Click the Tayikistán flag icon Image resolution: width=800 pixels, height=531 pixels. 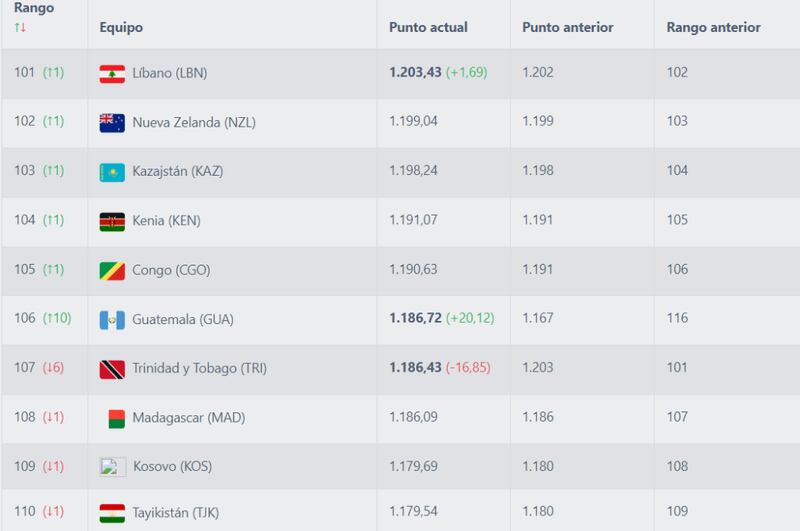point(112,513)
